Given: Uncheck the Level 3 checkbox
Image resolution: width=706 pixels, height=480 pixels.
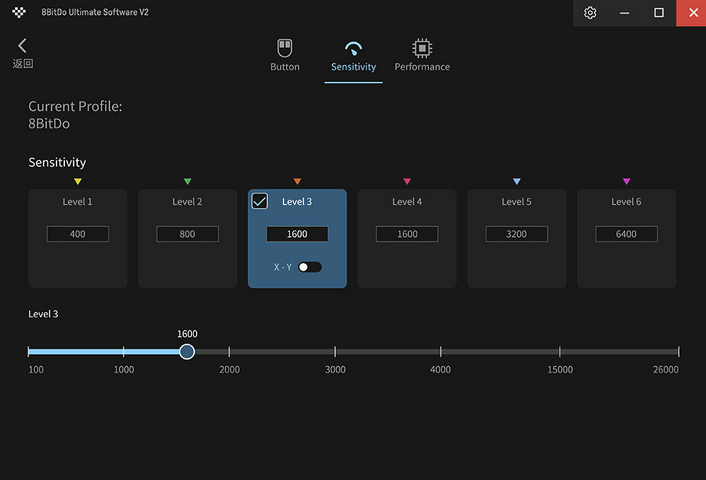Looking at the screenshot, I should (x=260, y=201).
